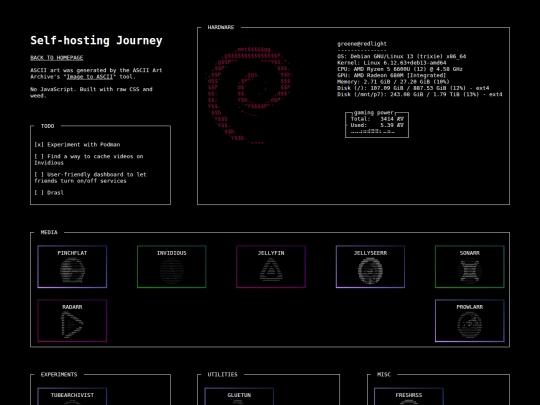Click the gaming power usage bar graph

(x=373, y=131)
